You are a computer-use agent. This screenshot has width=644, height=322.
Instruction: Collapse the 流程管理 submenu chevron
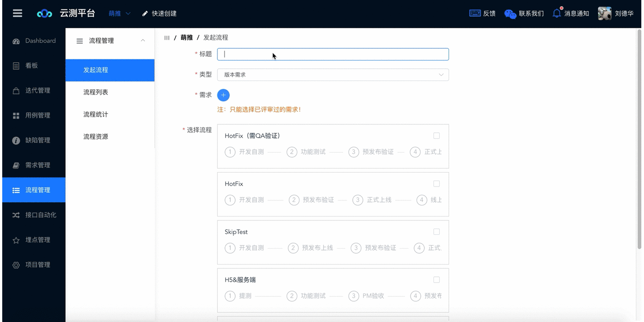[143, 41]
